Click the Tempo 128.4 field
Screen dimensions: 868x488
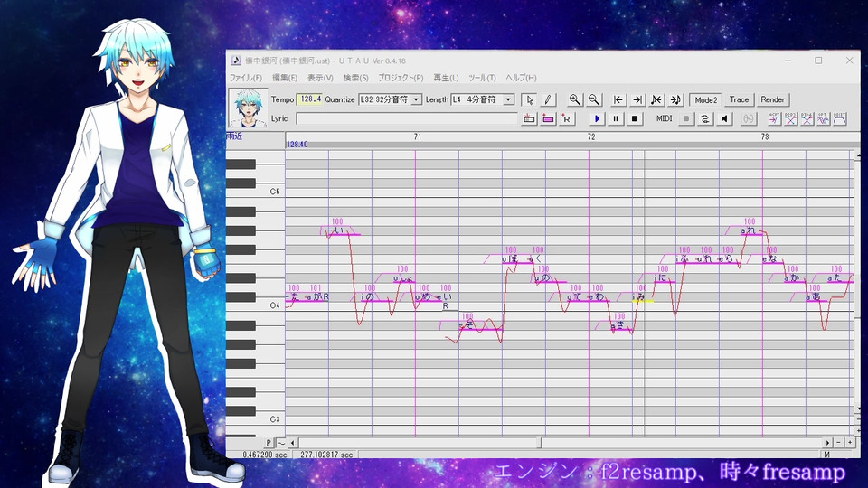(309, 99)
